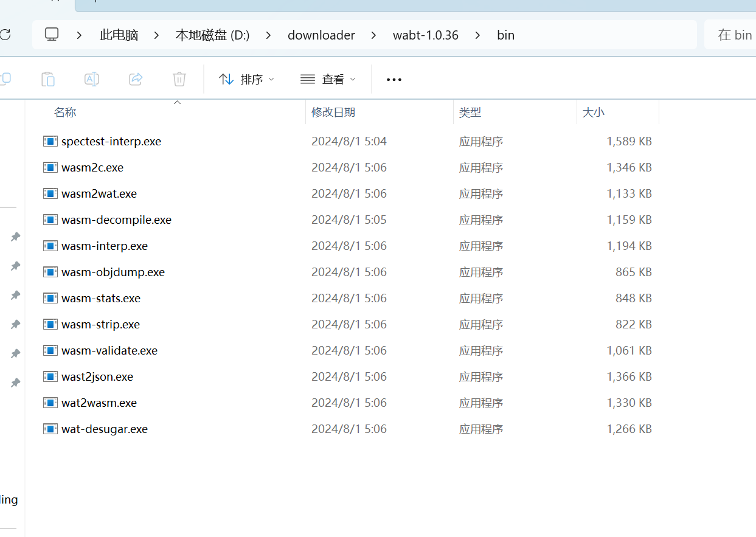Screen dimensions: 756x537
Task: Click the This PC monitor icon
Action: [x=52, y=35]
